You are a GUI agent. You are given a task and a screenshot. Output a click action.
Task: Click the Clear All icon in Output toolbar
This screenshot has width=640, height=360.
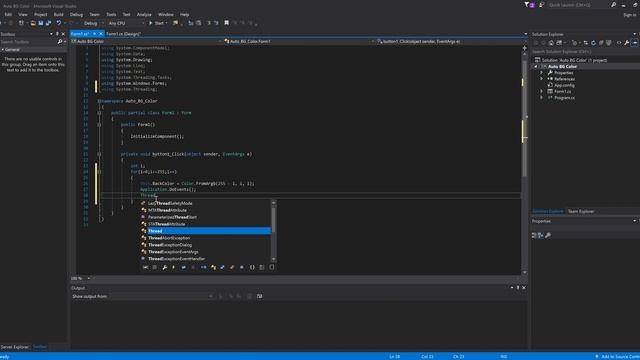click(x=249, y=296)
